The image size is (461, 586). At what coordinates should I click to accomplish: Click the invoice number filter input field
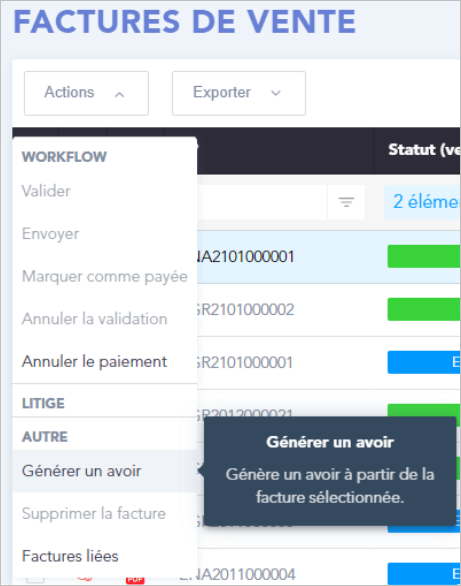(x=262, y=202)
